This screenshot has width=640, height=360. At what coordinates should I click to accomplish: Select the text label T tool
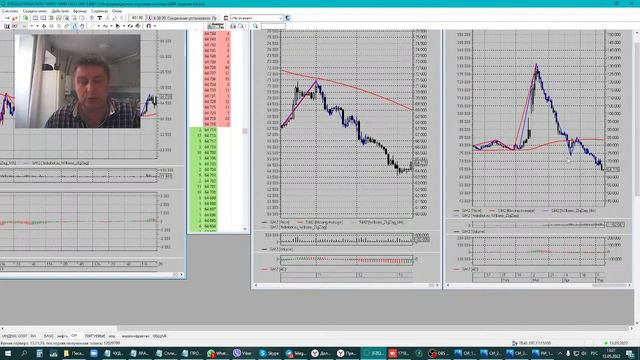(x=99, y=18)
